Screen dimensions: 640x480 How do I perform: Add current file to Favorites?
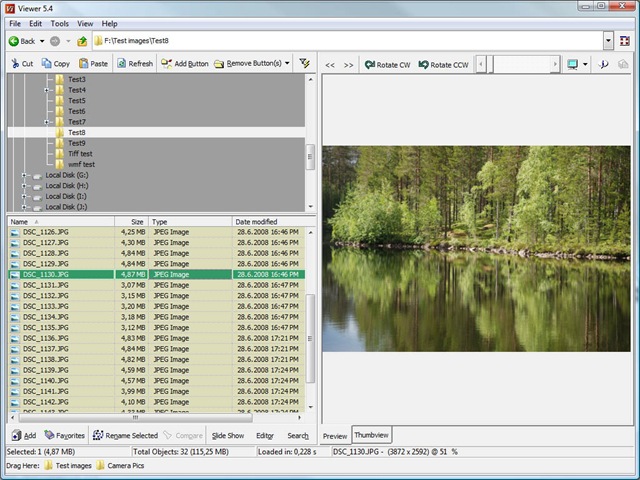click(x=64, y=436)
